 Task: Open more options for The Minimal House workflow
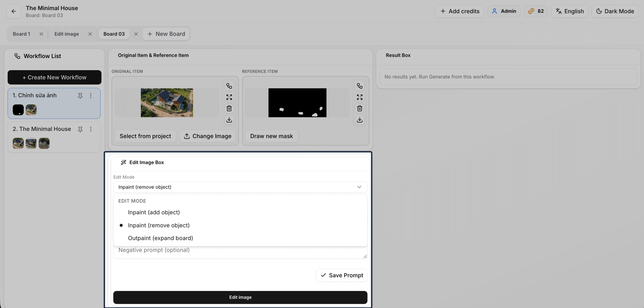(91, 129)
